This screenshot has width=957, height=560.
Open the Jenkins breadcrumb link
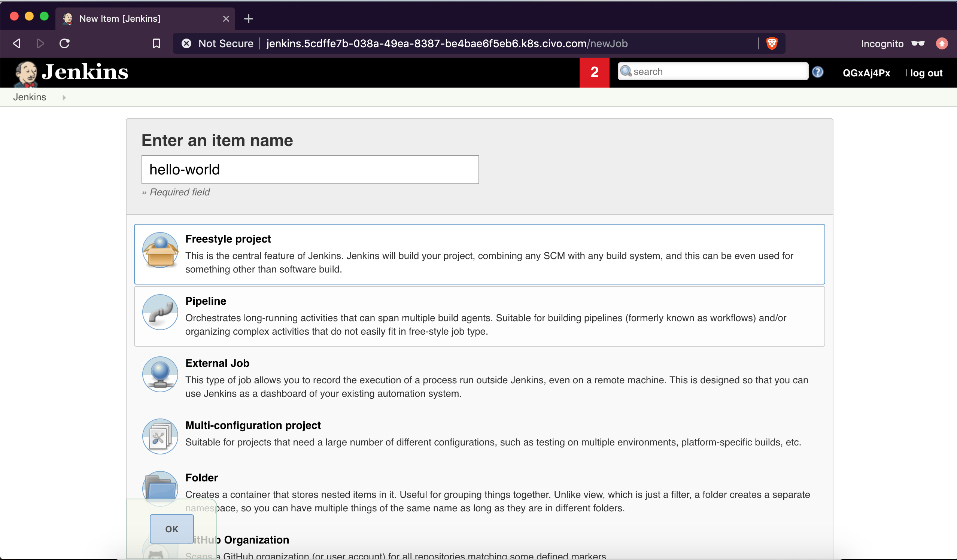tap(30, 97)
